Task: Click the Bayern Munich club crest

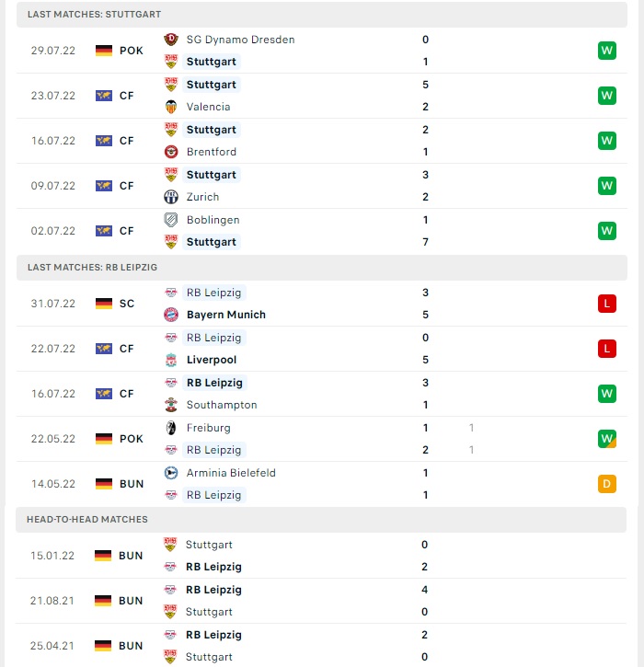Action: pyautogui.click(x=171, y=315)
